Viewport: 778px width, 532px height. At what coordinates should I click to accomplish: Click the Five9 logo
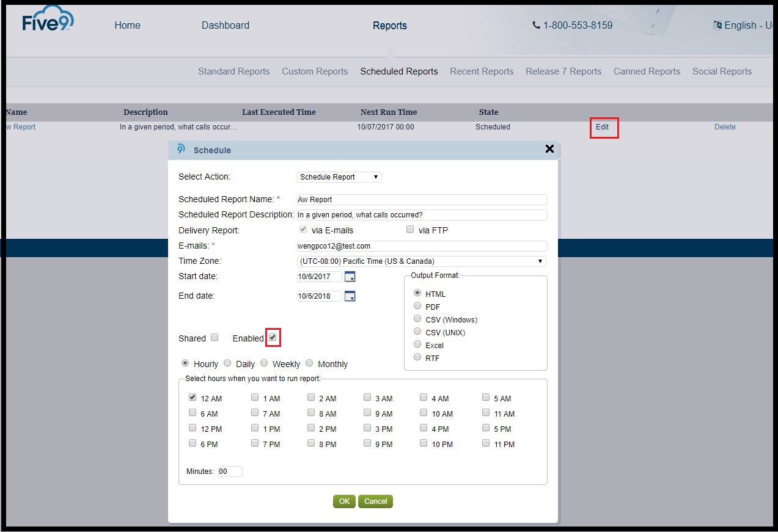point(46,20)
